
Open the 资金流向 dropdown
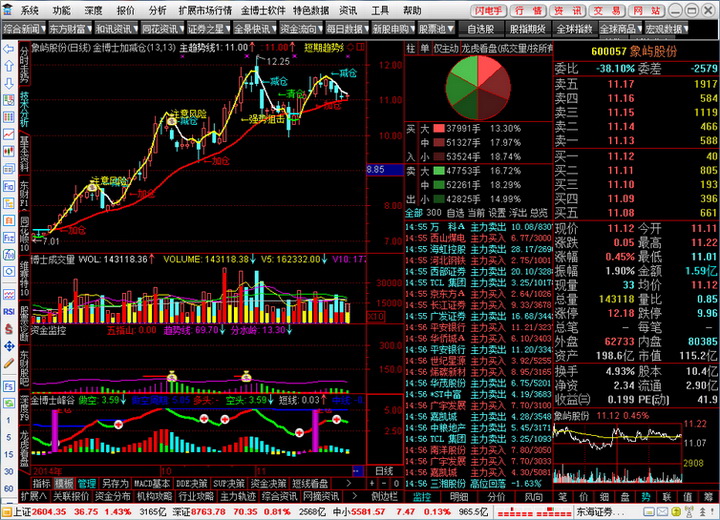click(301, 29)
